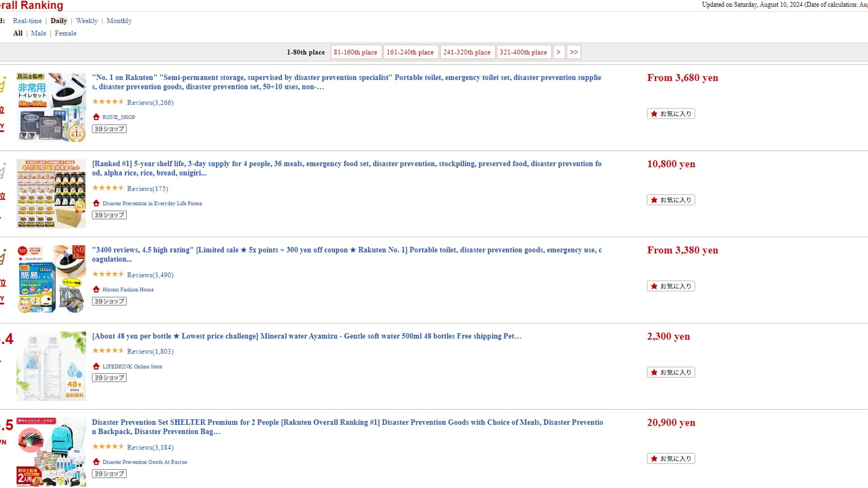Click 39 Shop badge under Disaster Prevention Goods At Rescue

109,473
